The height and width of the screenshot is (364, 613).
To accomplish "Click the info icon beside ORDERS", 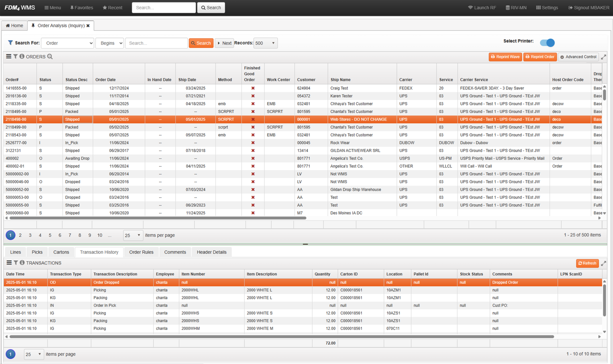I will [22, 56].
